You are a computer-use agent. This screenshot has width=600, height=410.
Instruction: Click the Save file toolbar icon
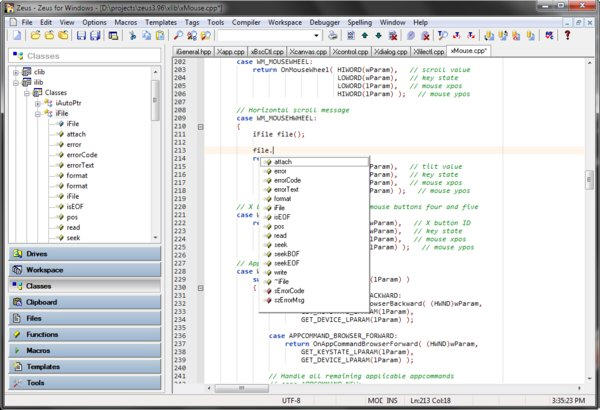79,35
